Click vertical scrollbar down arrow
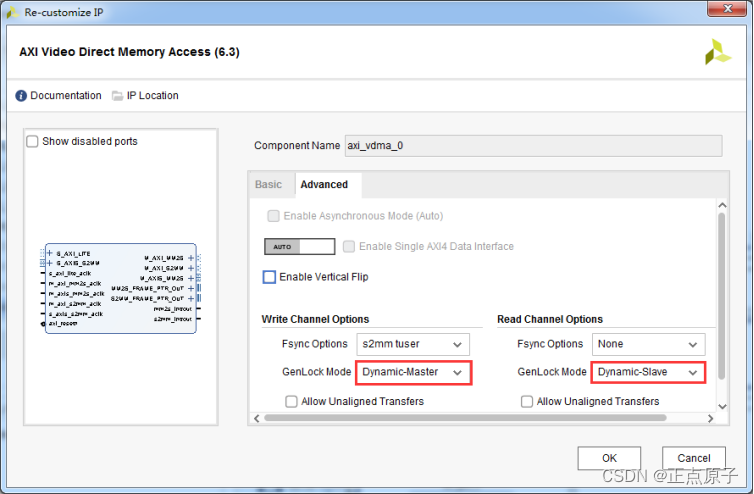 [x=722, y=406]
